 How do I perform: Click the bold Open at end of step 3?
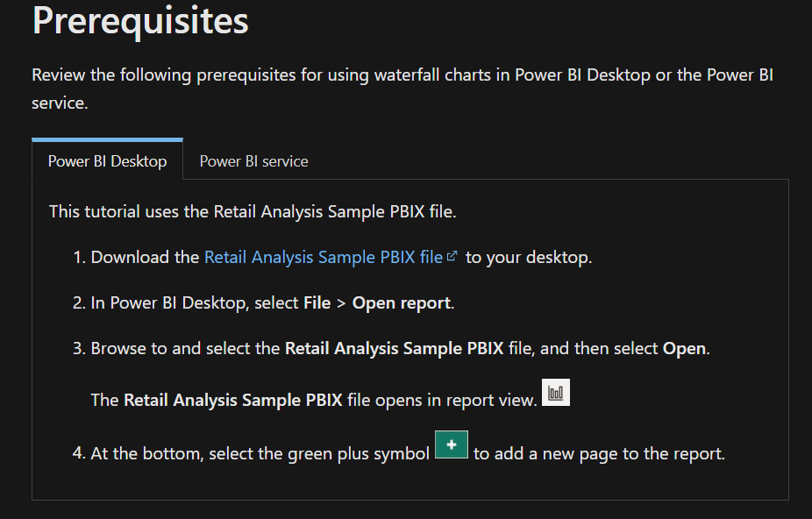tap(684, 348)
